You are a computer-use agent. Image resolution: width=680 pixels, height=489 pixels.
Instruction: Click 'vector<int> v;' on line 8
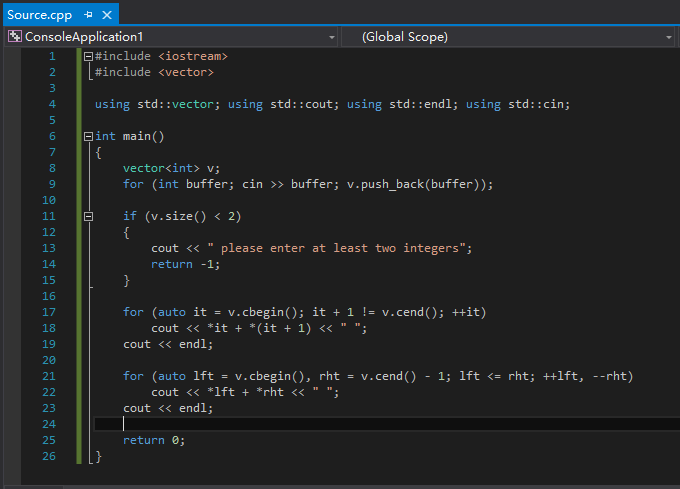tap(172, 168)
